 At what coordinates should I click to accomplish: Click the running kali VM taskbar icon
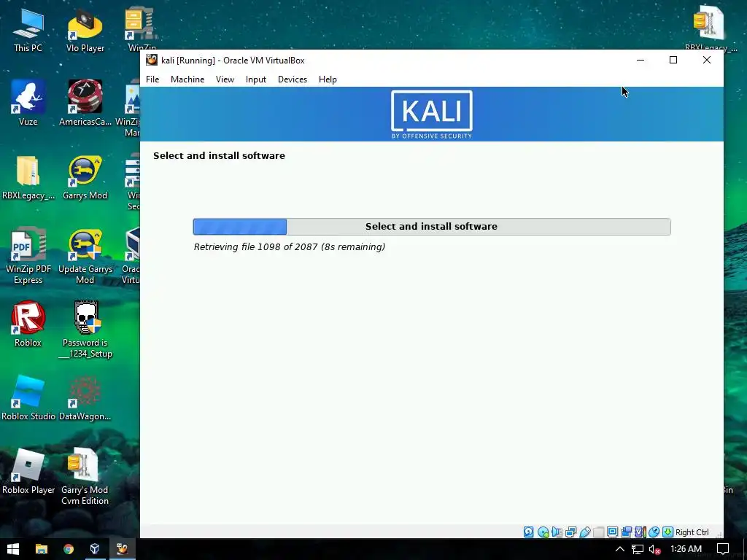[x=123, y=549]
